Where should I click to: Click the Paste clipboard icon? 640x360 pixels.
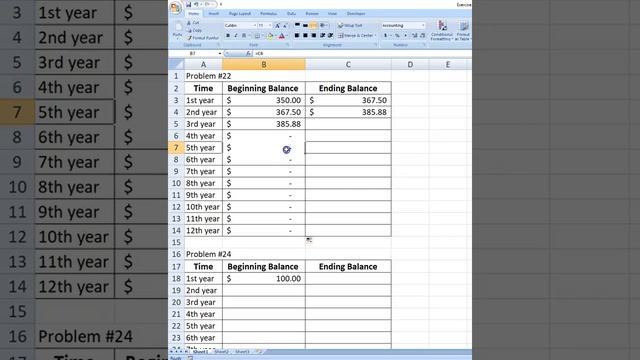coord(178,27)
